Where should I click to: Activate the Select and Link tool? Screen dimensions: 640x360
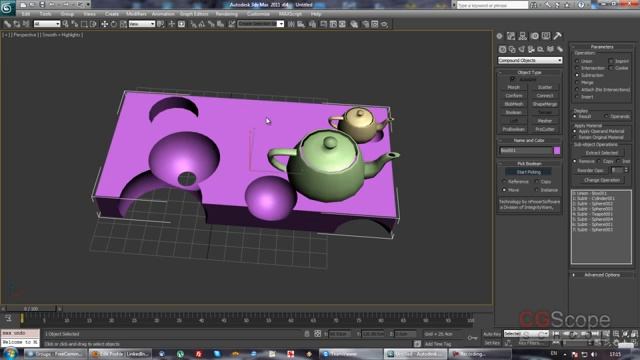click(x=7, y=24)
